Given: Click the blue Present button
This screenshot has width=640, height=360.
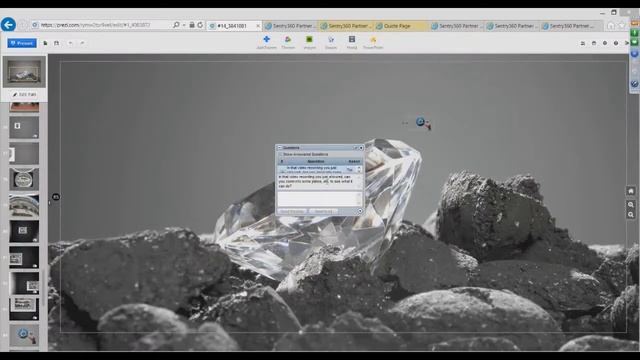Looking at the screenshot, I should pyautogui.click(x=22, y=43).
